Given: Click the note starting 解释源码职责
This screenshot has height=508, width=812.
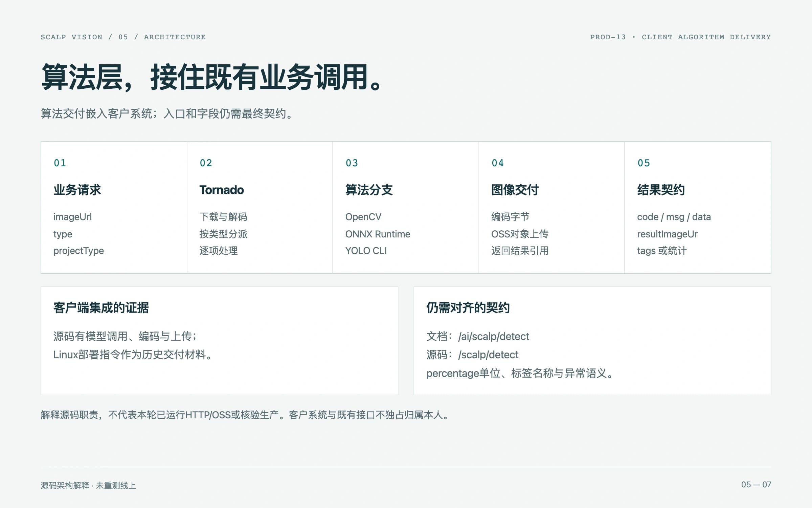Looking at the screenshot, I should [x=245, y=415].
